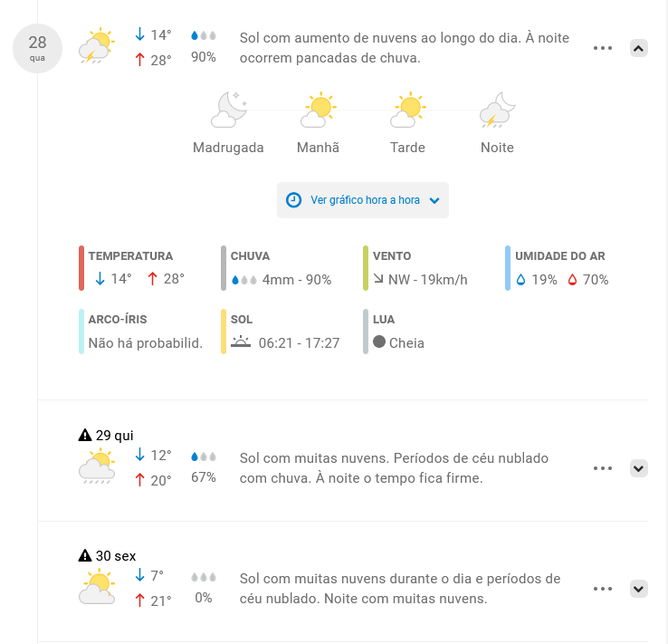The width and height of the screenshot is (668, 644).
Task: Click the full moon icon next to Cheia
Action: [379, 341]
